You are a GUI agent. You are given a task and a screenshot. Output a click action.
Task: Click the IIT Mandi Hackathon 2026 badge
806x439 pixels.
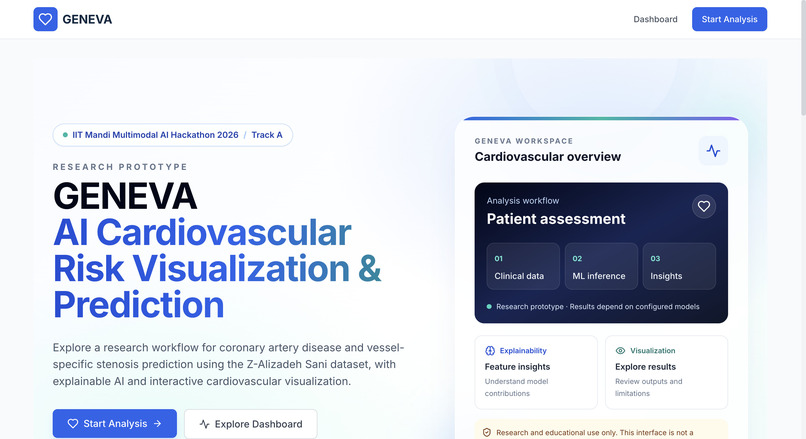click(x=173, y=135)
